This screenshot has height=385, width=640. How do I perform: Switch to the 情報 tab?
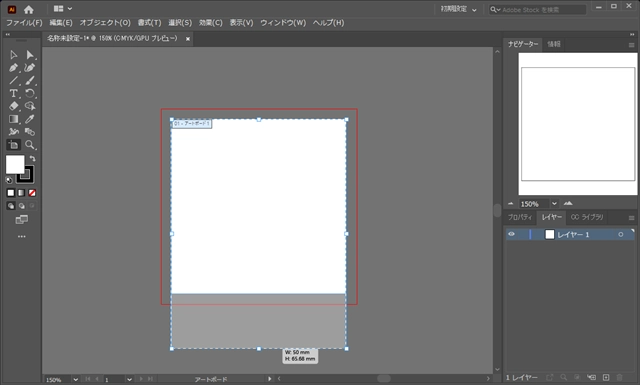(x=553, y=44)
